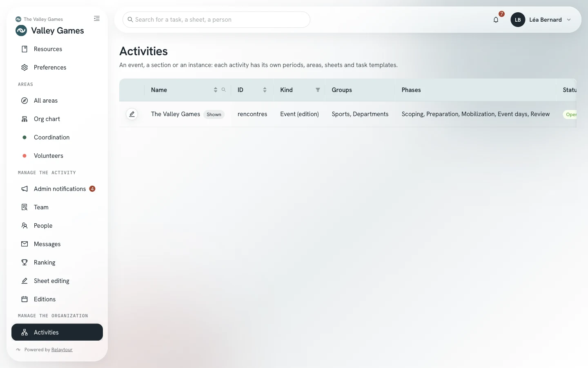Go to Editions
Image resolution: width=588 pixels, height=368 pixels.
[x=57, y=299]
